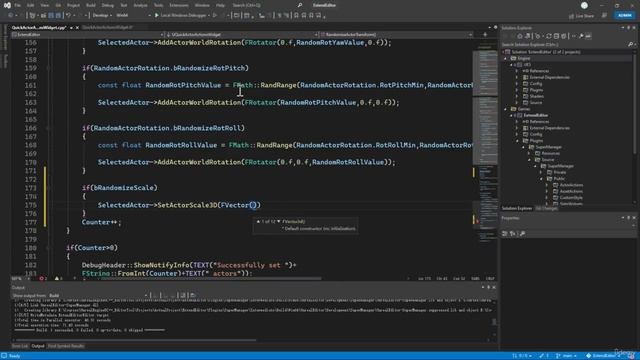Open the Build menu

[x=91, y=5]
